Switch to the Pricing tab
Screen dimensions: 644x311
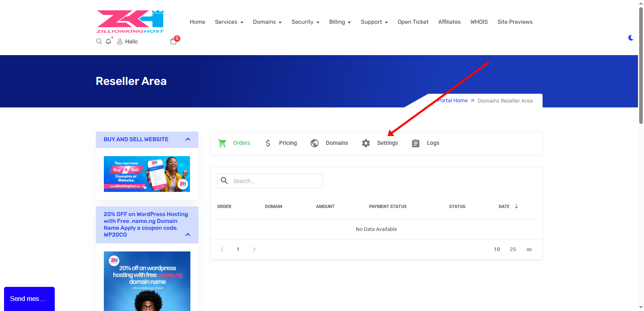[281, 143]
